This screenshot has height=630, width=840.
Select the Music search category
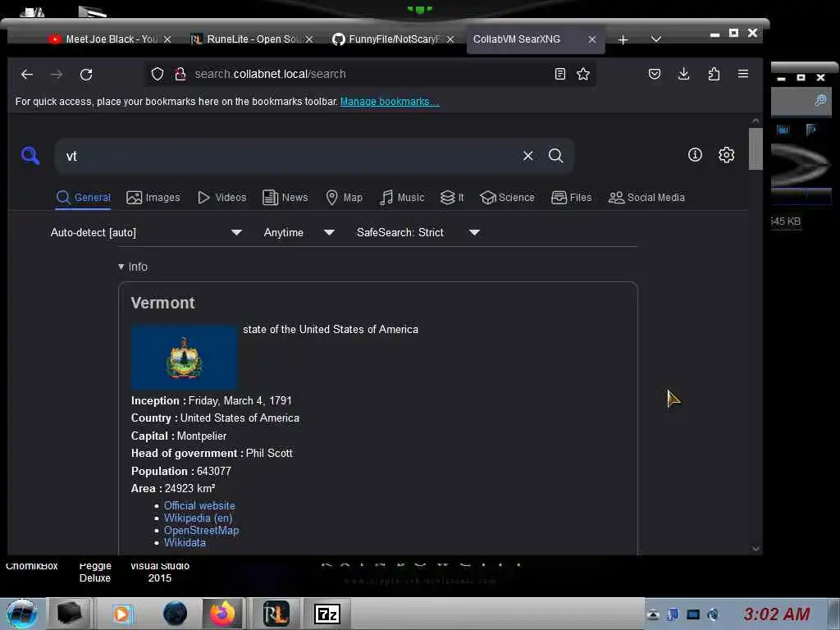(402, 198)
